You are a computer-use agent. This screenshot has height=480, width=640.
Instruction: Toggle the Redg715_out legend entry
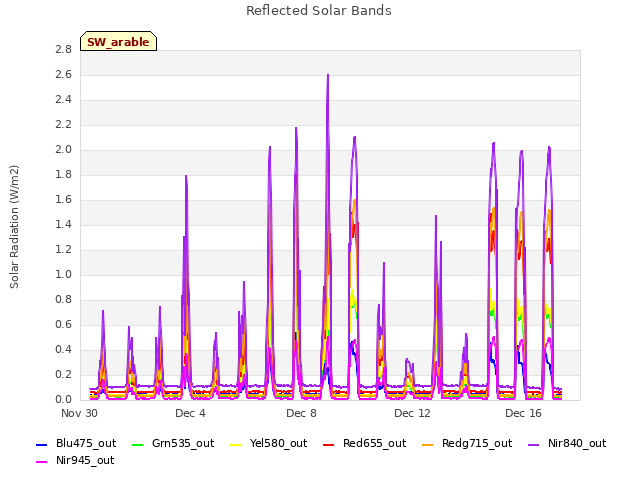click(467, 444)
